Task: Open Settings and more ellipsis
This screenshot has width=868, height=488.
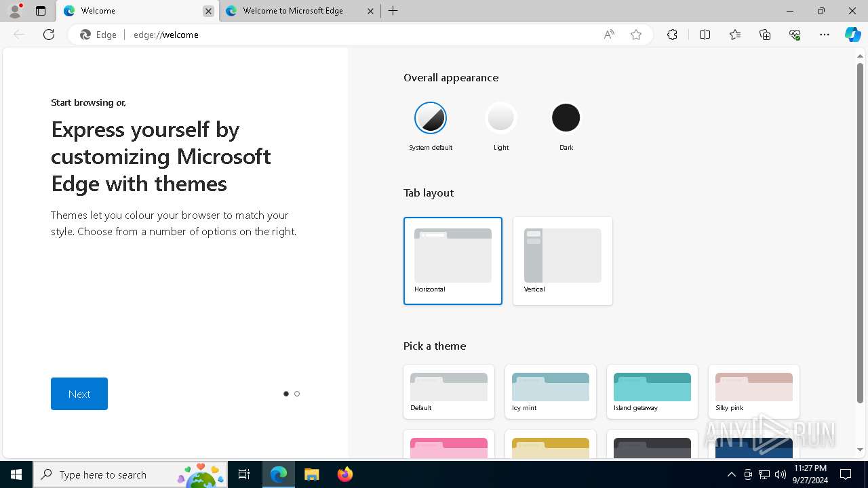Action: 825,35
